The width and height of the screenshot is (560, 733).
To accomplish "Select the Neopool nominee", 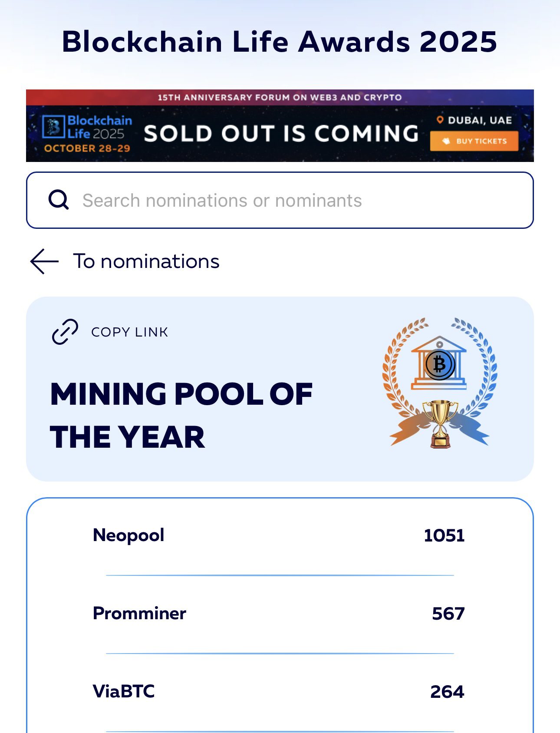I will 128,535.
